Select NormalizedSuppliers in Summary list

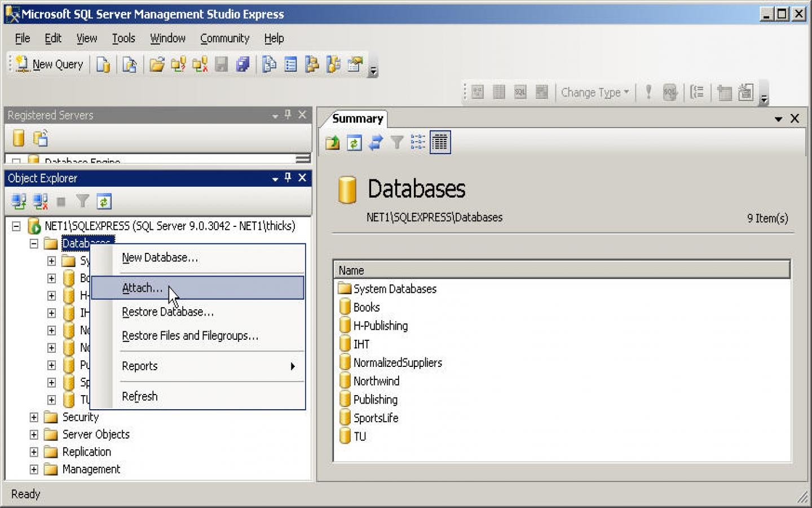tap(391, 363)
